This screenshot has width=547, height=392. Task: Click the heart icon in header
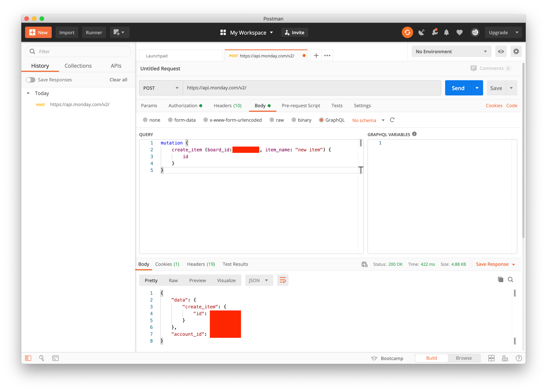point(459,32)
